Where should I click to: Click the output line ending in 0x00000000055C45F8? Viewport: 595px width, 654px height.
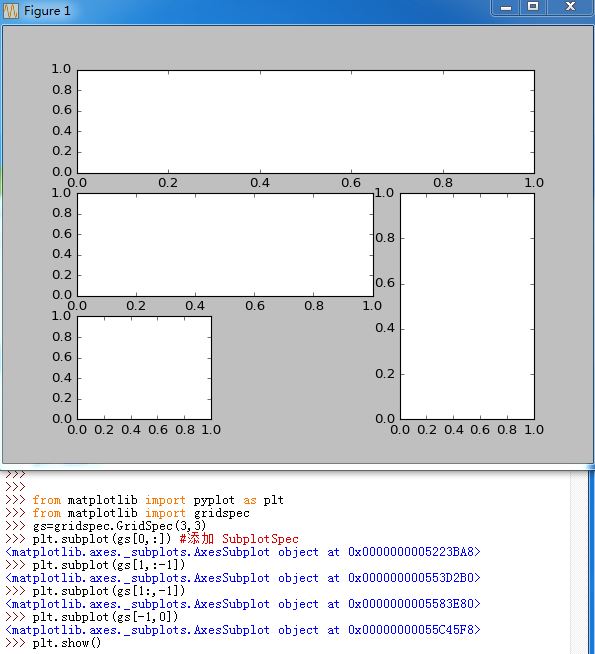point(243,629)
